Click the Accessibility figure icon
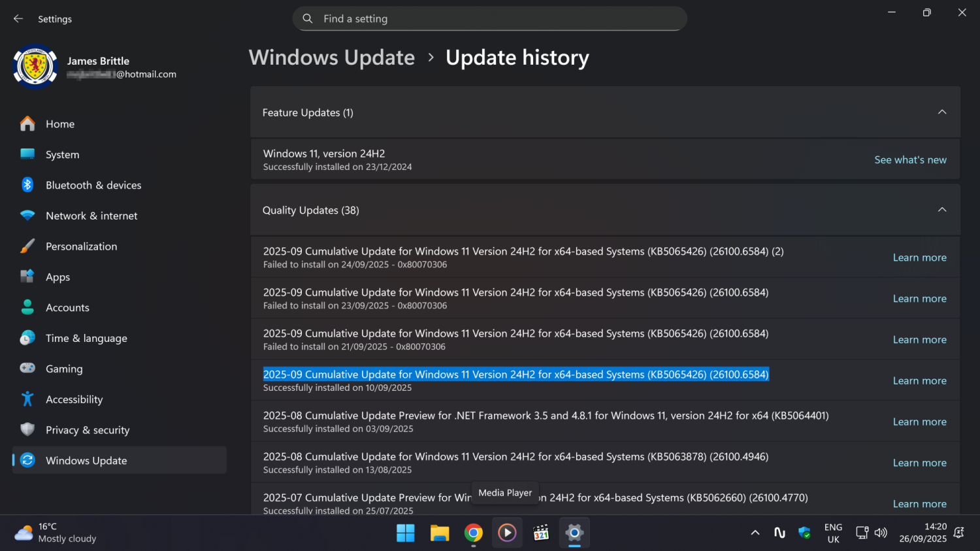The width and height of the screenshot is (980, 551). click(27, 399)
